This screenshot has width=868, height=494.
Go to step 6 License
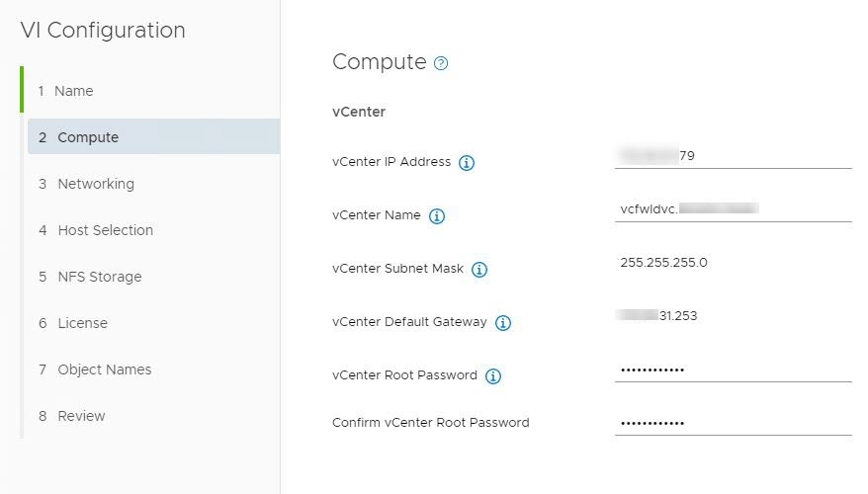(x=82, y=323)
